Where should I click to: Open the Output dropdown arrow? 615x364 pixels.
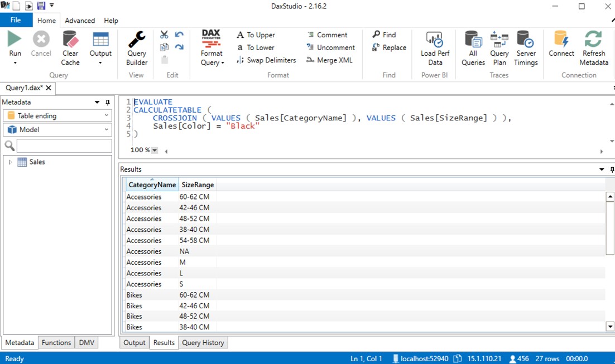pos(100,62)
